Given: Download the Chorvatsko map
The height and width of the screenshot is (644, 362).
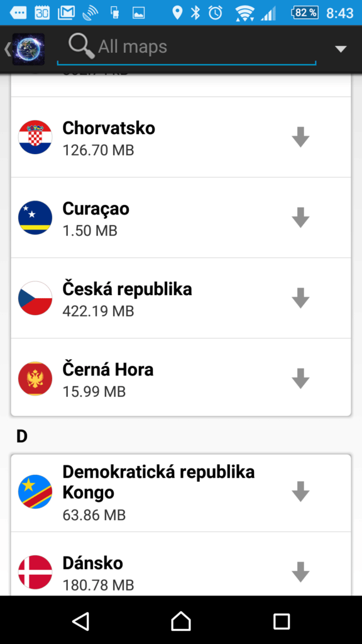Looking at the screenshot, I should click(300, 137).
